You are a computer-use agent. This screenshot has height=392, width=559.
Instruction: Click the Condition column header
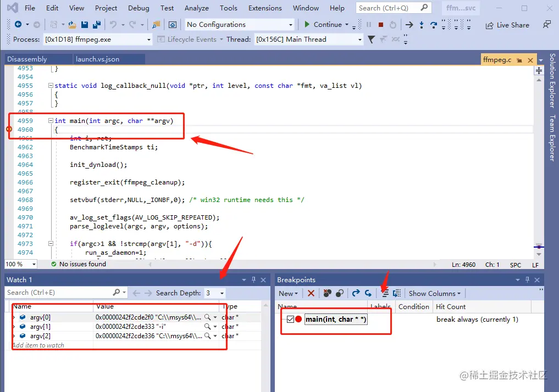point(413,306)
